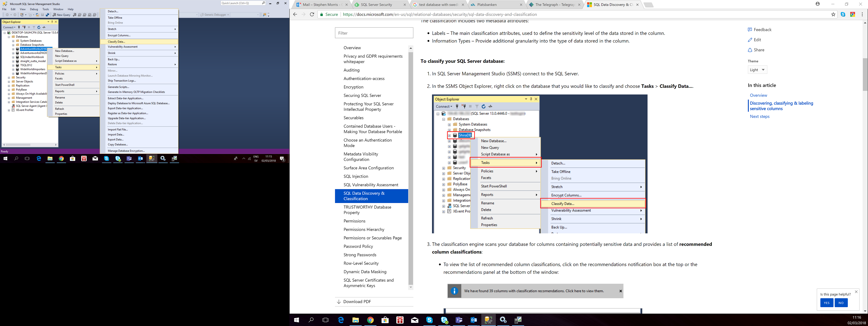
Task: Open the Generic Debugger dropdown in SSMS
Action: [214, 15]
